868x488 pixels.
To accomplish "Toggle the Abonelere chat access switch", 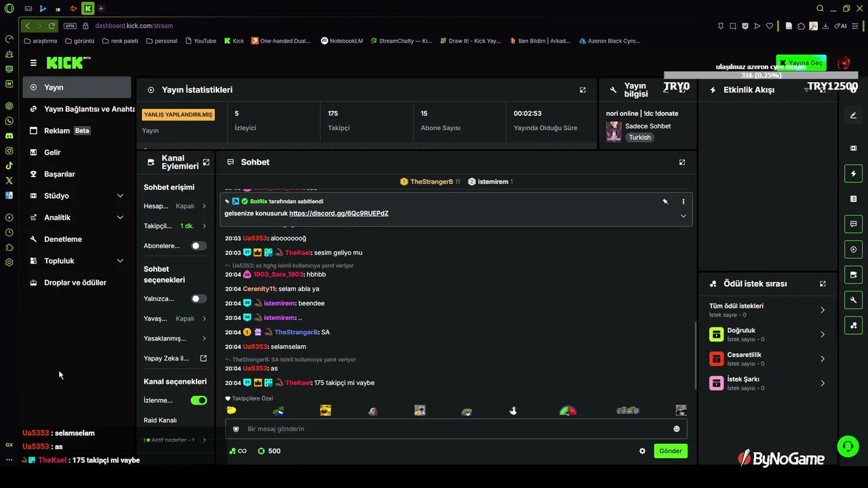I will [199, 246].
